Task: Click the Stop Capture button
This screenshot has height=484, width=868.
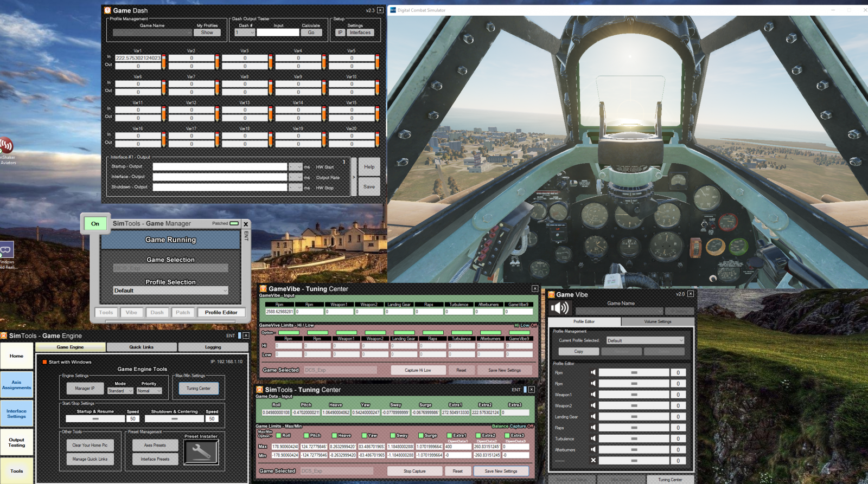Action: coord(414,471)
